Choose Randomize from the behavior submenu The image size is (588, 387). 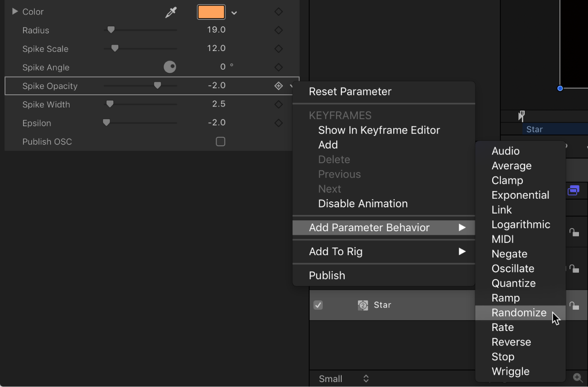519,312
